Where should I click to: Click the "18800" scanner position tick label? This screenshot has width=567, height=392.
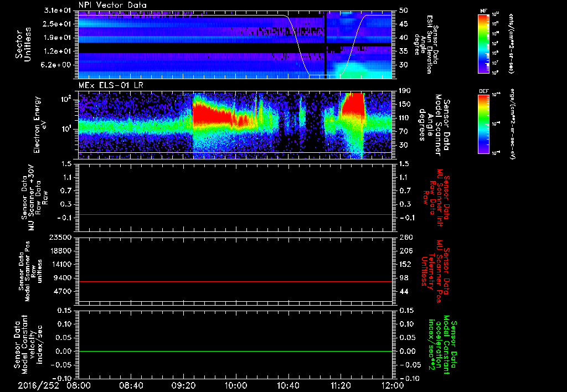tap(60, 251)
